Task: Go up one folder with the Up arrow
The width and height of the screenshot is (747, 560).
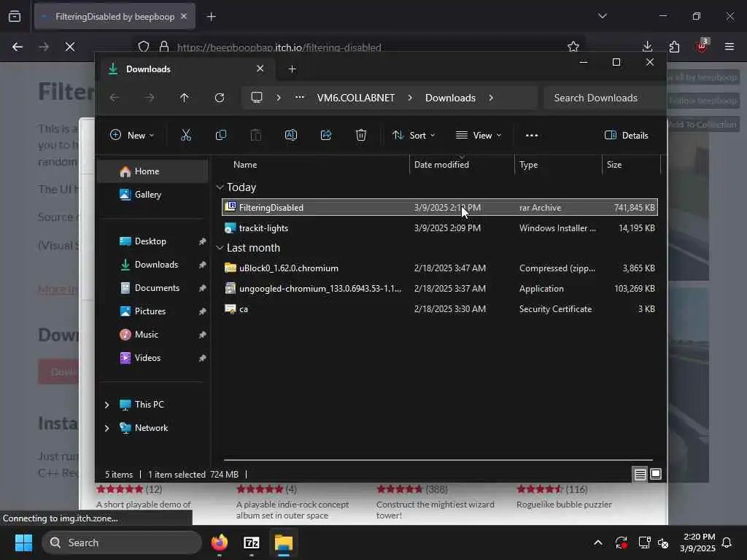Action: tap(185, 98)
